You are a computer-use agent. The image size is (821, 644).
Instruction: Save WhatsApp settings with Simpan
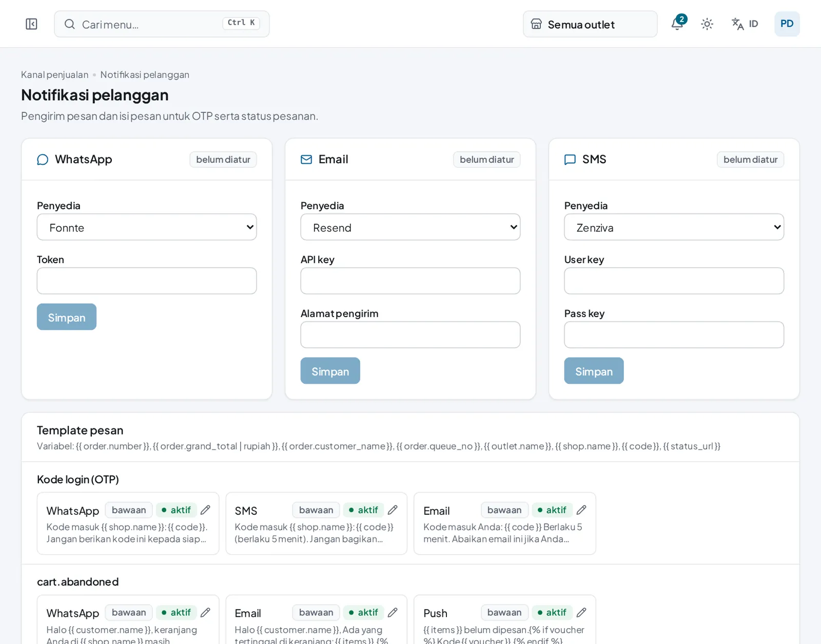[x=67, y=317]
